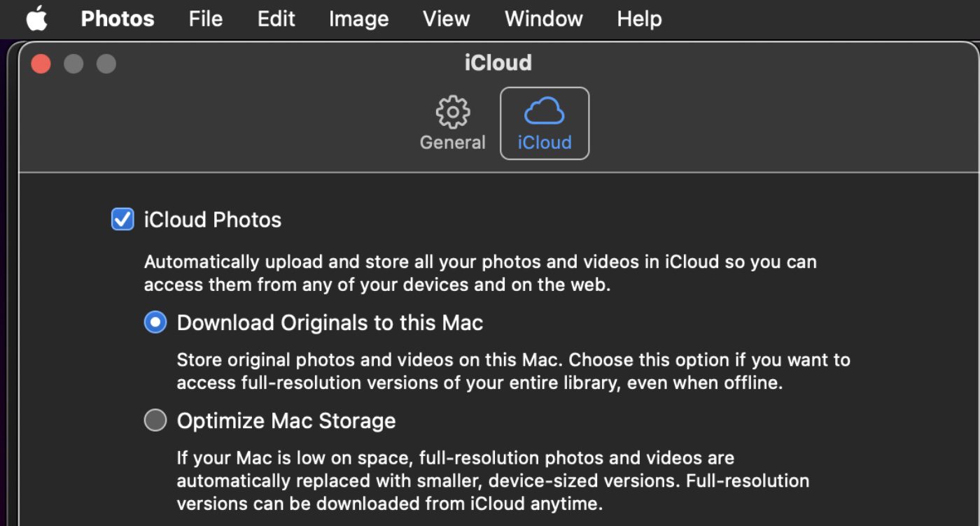980x526 pixels.
Task: Switch to General settings gear tab
Action: coord(452,124)
